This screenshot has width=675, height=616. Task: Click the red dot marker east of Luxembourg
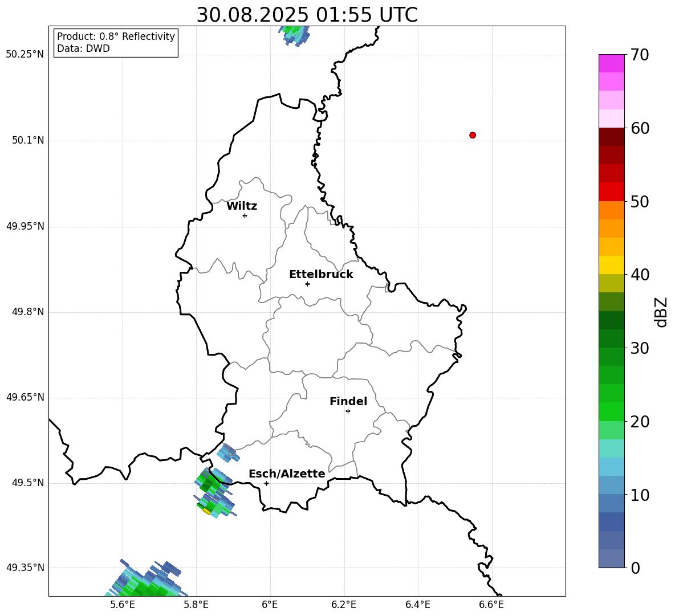pyautogui.click(x=473, y=135)
